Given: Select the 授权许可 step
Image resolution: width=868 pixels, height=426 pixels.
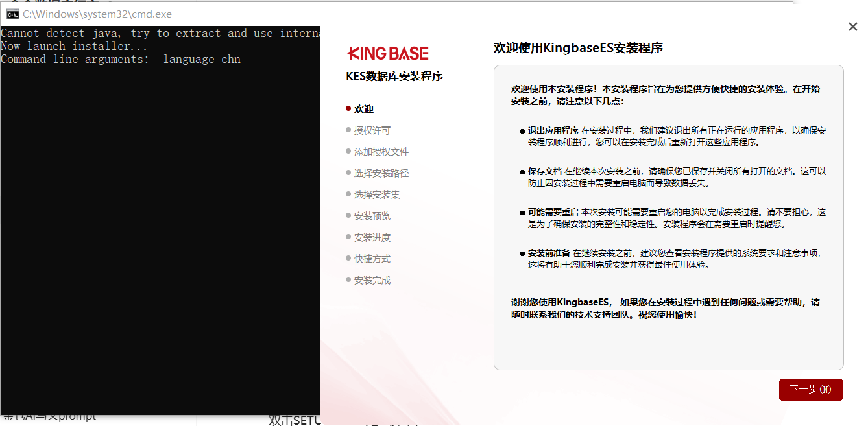Looking at the screenshot, I should tap(368, 130).
